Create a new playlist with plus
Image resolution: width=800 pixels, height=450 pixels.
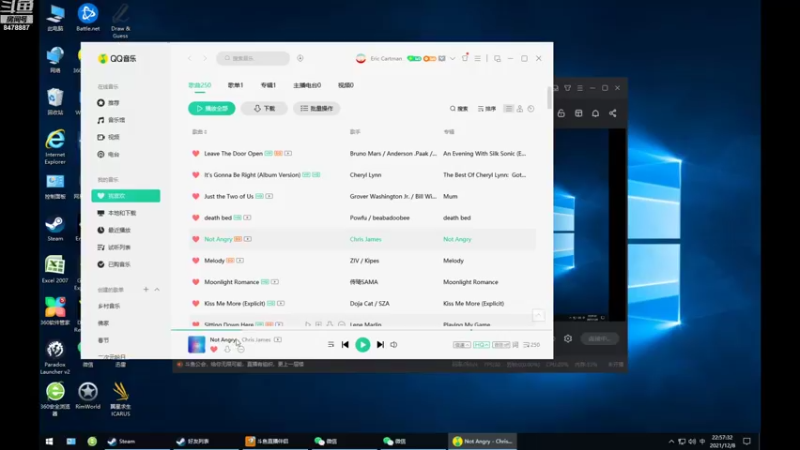point(146,290)
